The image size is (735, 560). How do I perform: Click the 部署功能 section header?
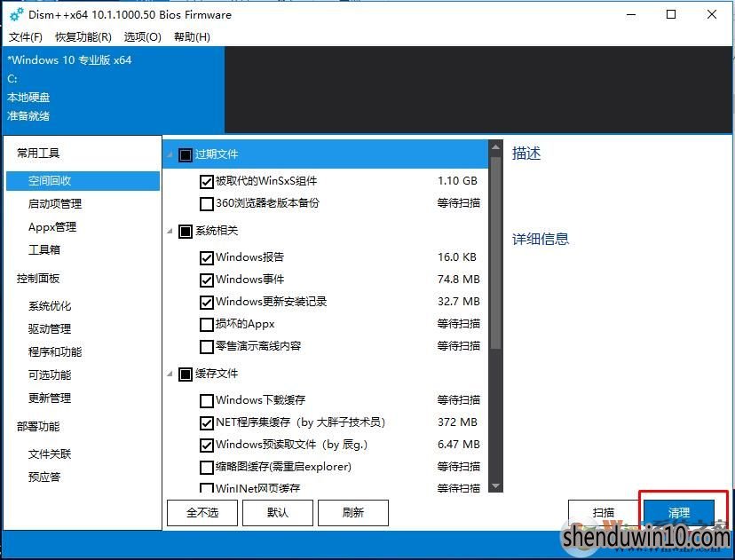coord(38,427)
